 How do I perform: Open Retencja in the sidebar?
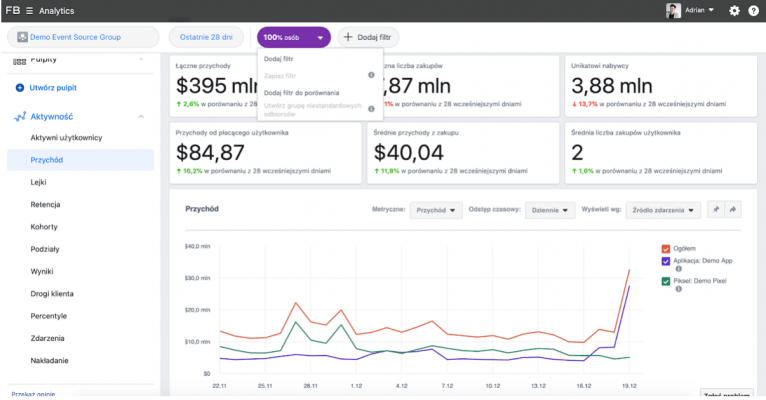[46, 204]
